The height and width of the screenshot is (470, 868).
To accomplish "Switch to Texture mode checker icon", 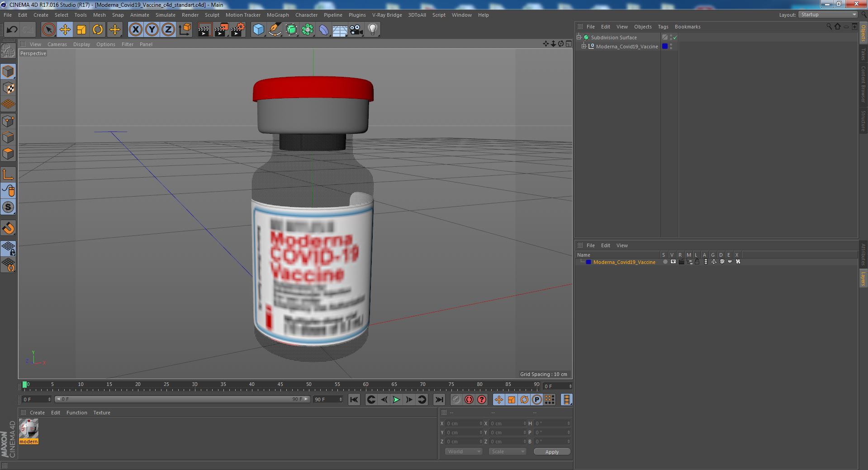I will pyautogui.click(x=8, y=88).
